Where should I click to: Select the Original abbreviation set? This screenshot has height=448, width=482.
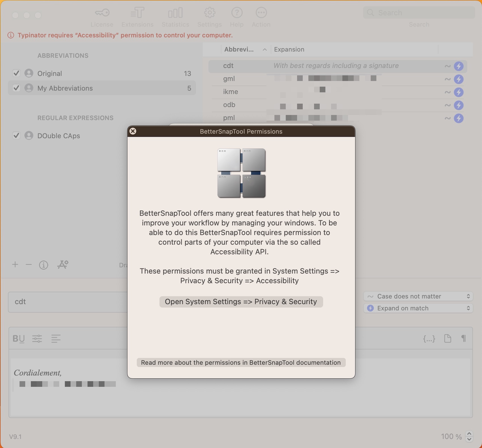click(x=102, y=73)
